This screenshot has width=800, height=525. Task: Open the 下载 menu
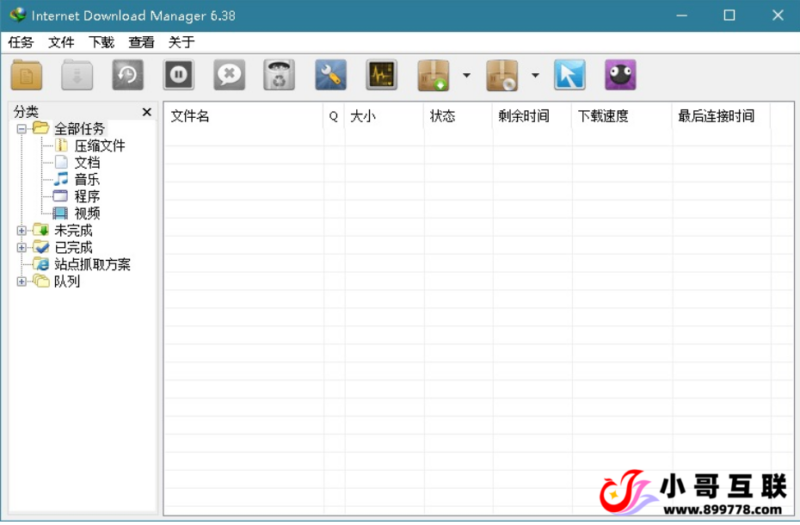click(102, 42)
